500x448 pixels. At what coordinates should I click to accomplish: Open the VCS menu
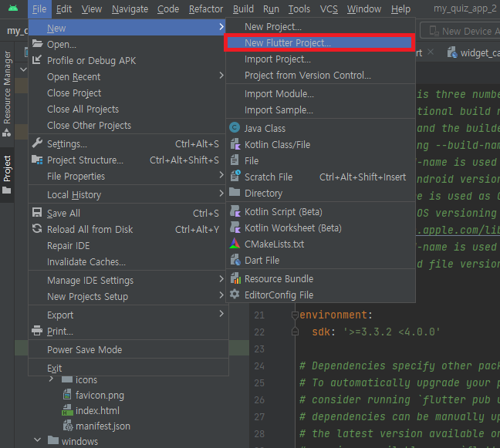[329, 9]
